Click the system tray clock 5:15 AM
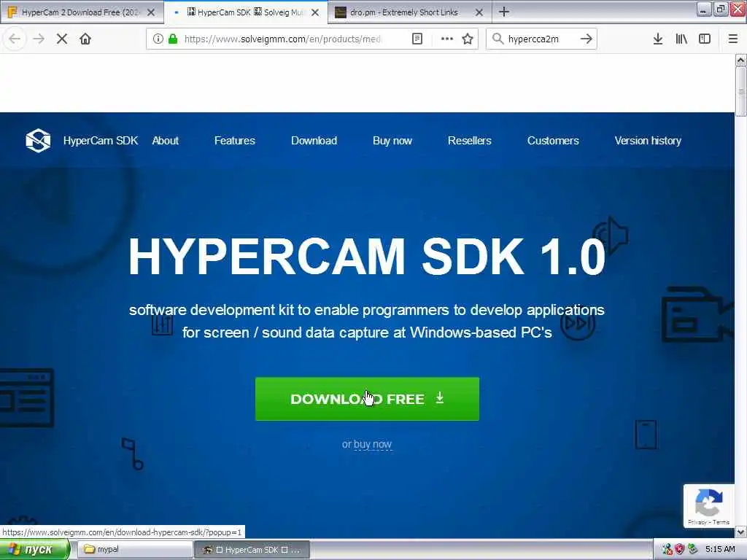The image size is (747, 560). click(720, 550)
